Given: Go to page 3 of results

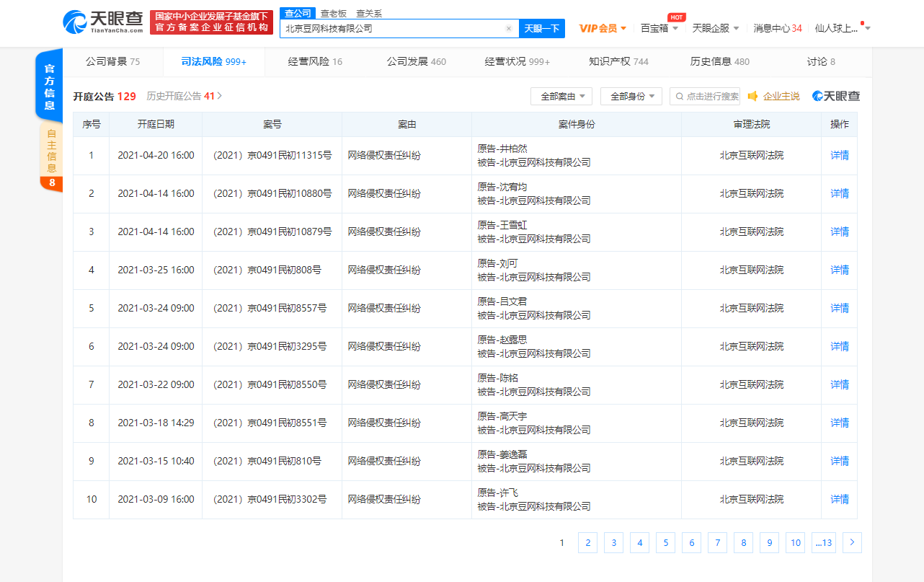Looking at the screenshot, I should point(613,542).
